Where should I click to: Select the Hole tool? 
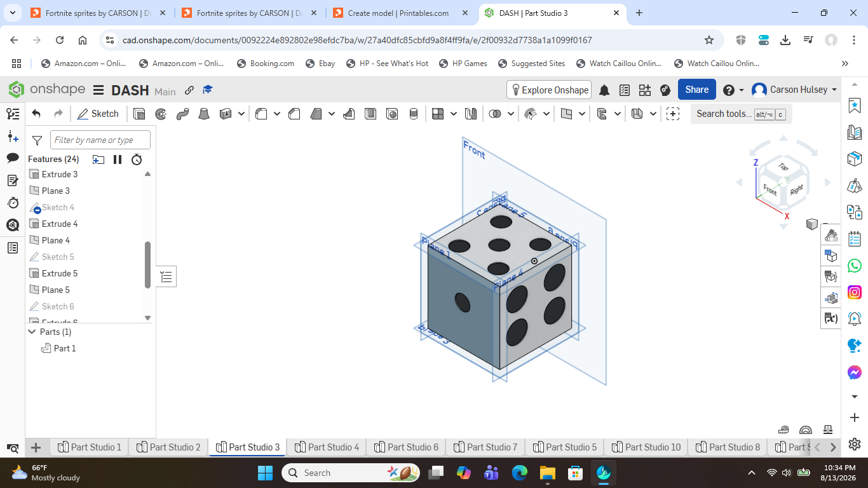click(x=392, y=114)
